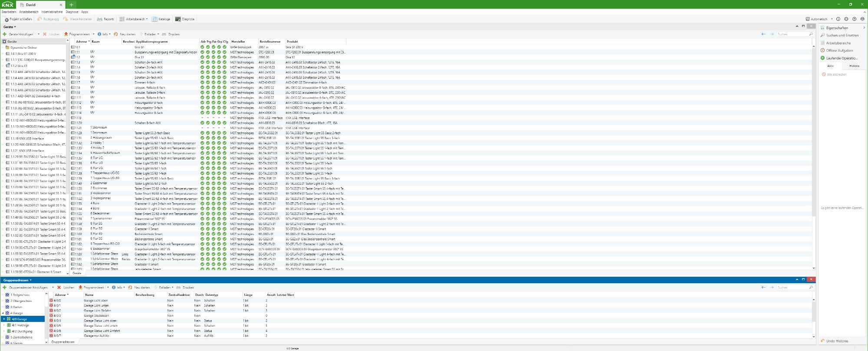Viewport: 868px width, 351px height.
Task: Collapse the 4 Garage tree node
Action: [x=3, y=313]
